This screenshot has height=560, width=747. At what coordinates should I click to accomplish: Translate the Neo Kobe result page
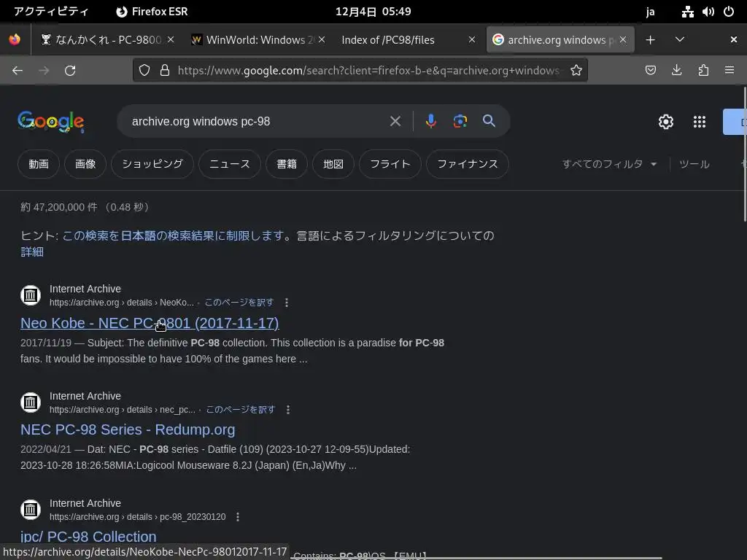[239, 303]
